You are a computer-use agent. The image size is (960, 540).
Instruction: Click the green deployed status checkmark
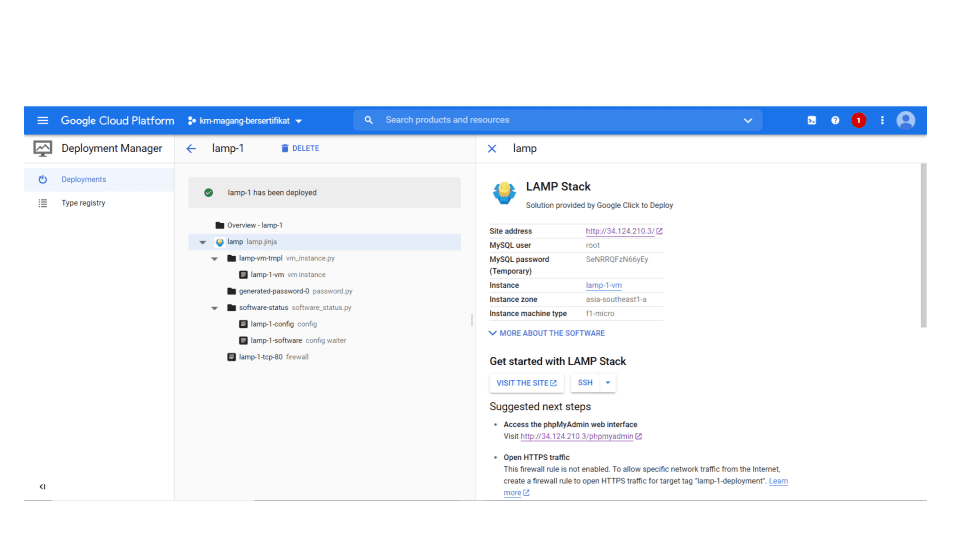point(209,193)
